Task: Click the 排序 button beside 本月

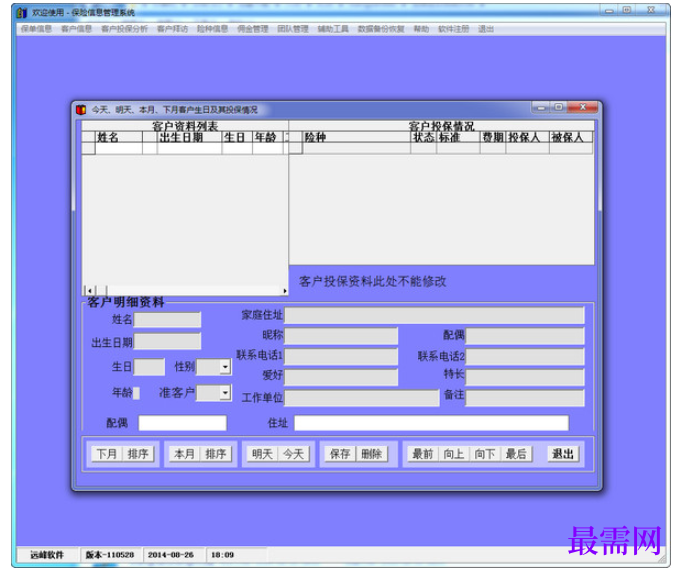Action: point(216,454)
